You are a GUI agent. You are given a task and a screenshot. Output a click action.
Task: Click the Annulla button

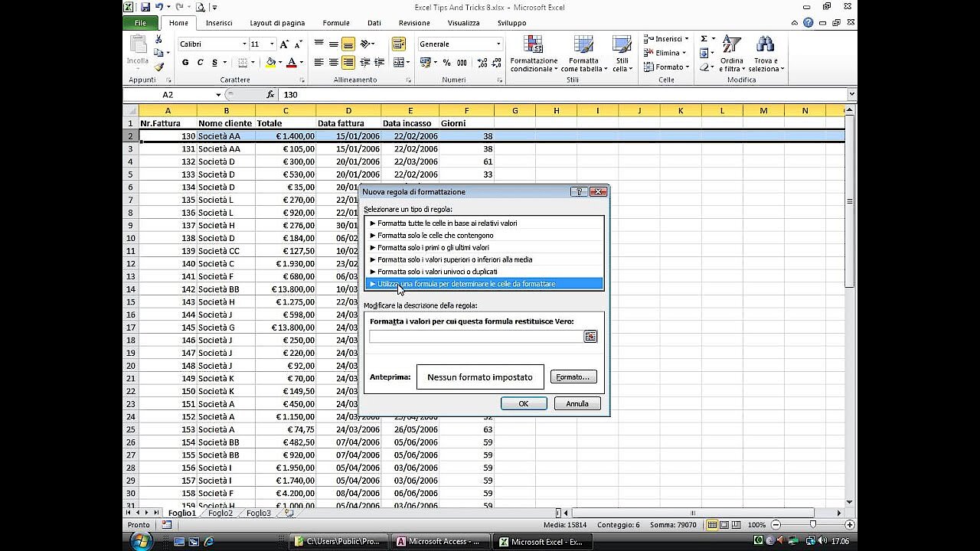[577, 404]
